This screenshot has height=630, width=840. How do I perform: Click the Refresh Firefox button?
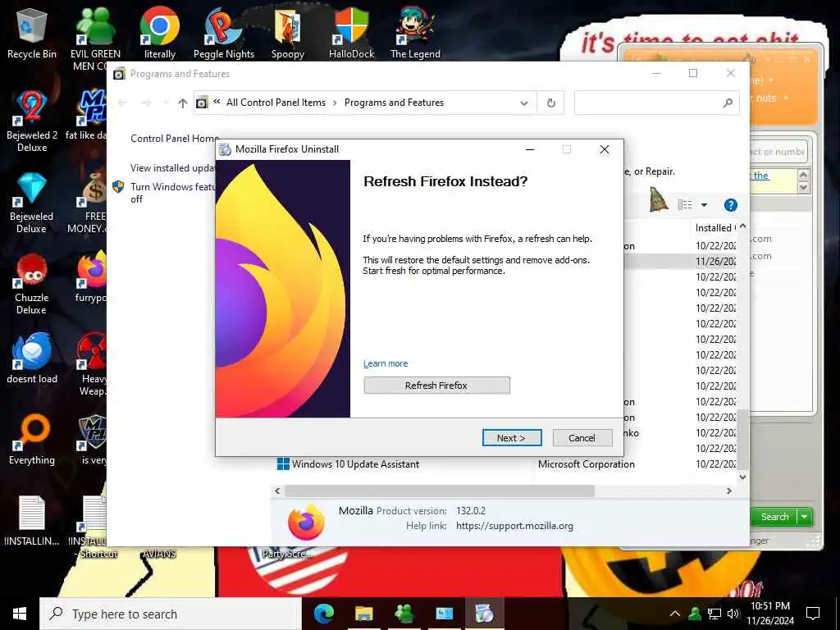point(436,386)
